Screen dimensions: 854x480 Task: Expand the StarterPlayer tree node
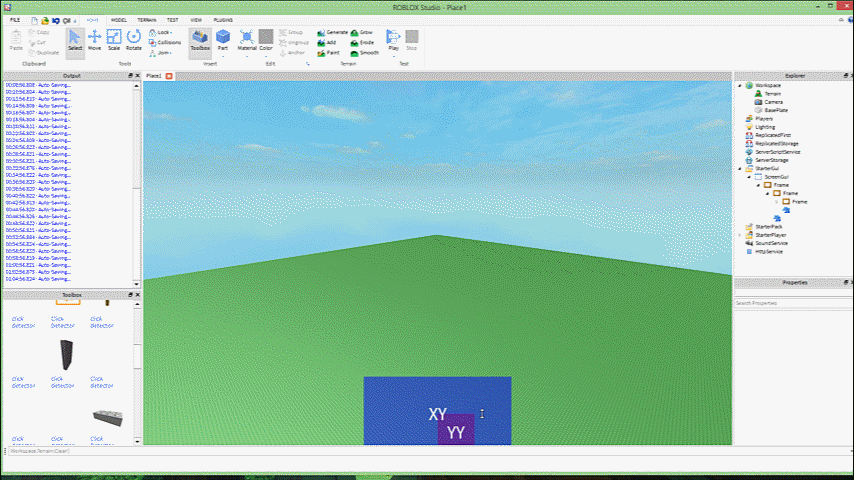(x=740, y=235)
